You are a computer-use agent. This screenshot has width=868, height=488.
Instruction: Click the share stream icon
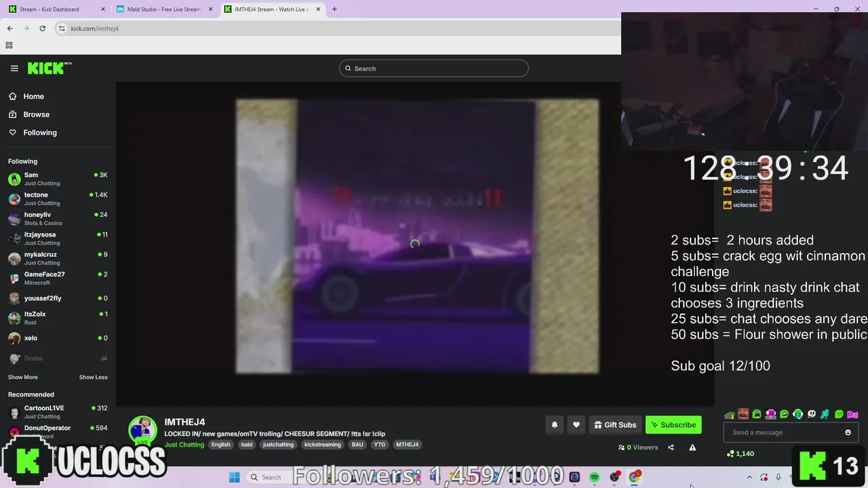point(671,447)
